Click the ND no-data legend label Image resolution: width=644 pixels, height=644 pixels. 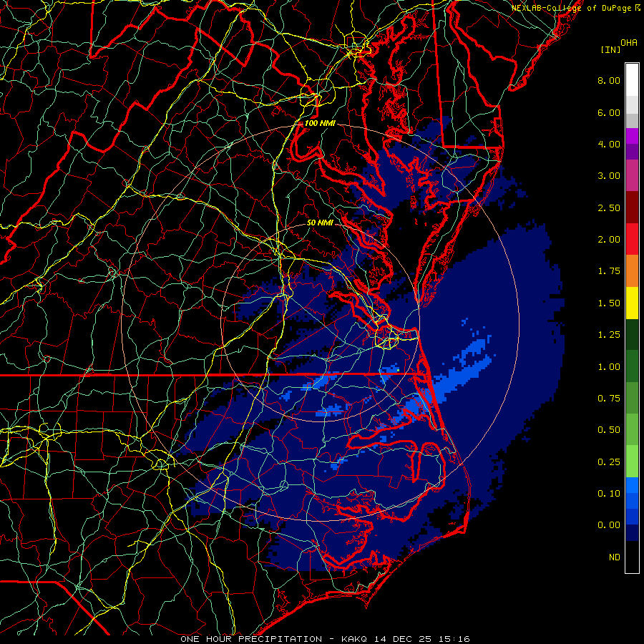click(x=615, y=557)
